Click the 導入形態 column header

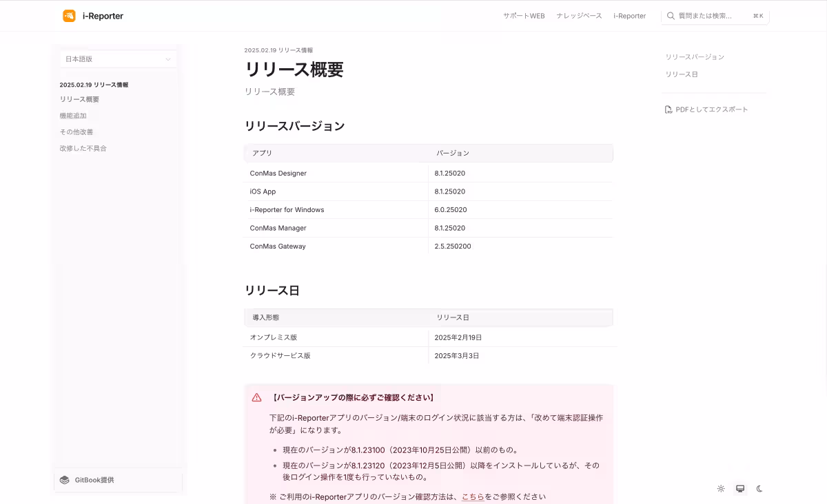266,317
